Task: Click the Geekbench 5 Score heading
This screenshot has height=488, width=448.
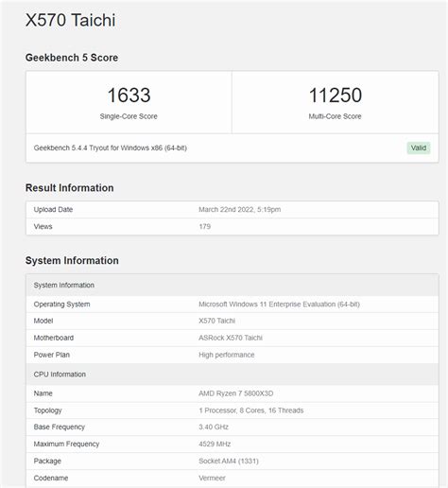Action: [x=72, y=58]
